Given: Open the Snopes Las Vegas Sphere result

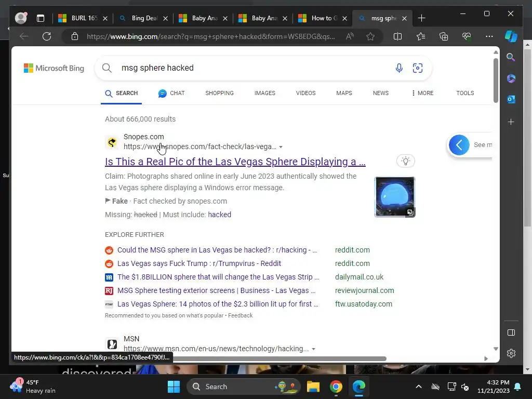Looking at the screenshot, I should (235, 162).
